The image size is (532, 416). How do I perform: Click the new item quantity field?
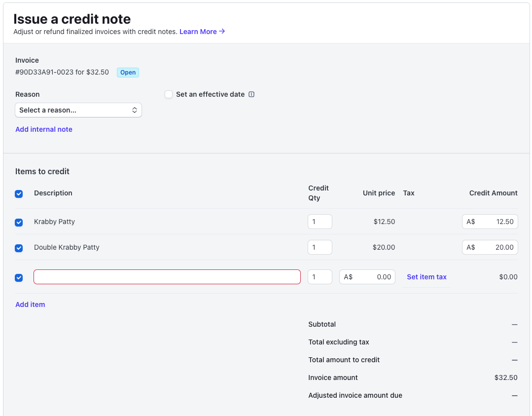319,277
